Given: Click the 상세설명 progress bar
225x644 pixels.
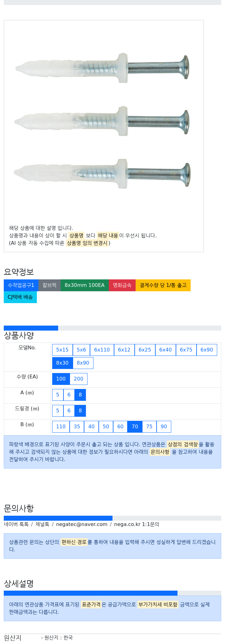Looking at the screenshot, I should pyautogui.click(x=112, y=593).
